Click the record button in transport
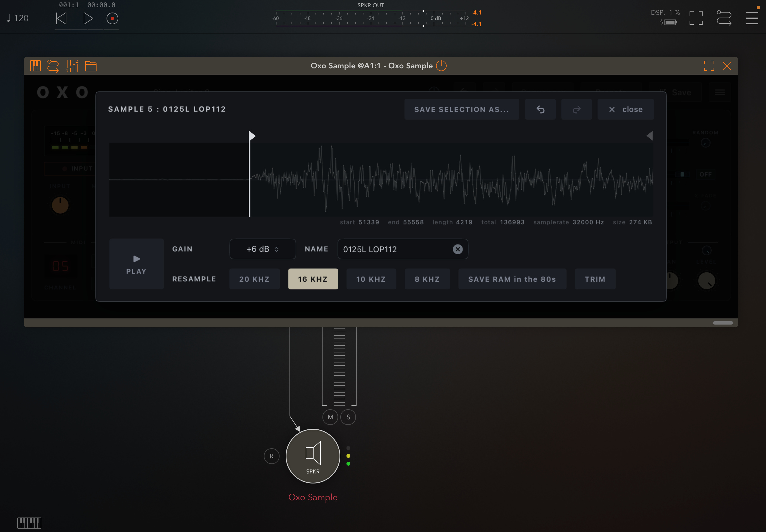Screen dimensions: 766x532 tap(112, 18)
